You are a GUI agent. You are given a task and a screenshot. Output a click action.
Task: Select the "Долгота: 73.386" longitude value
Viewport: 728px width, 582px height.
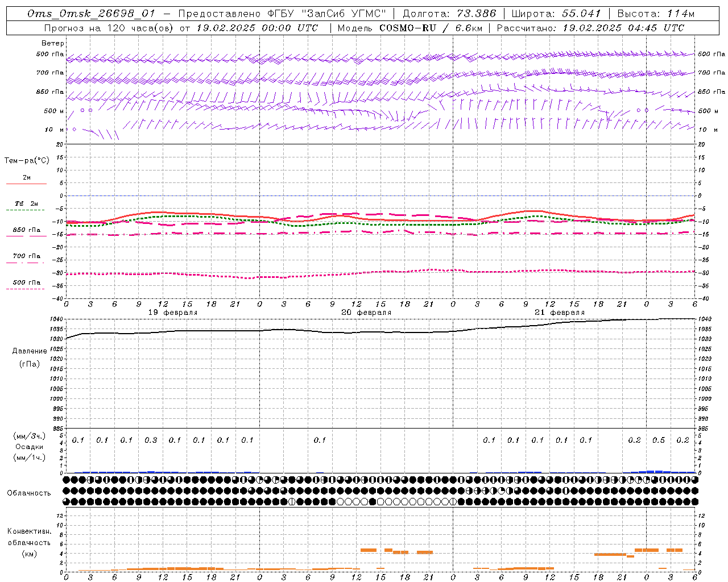449,14
